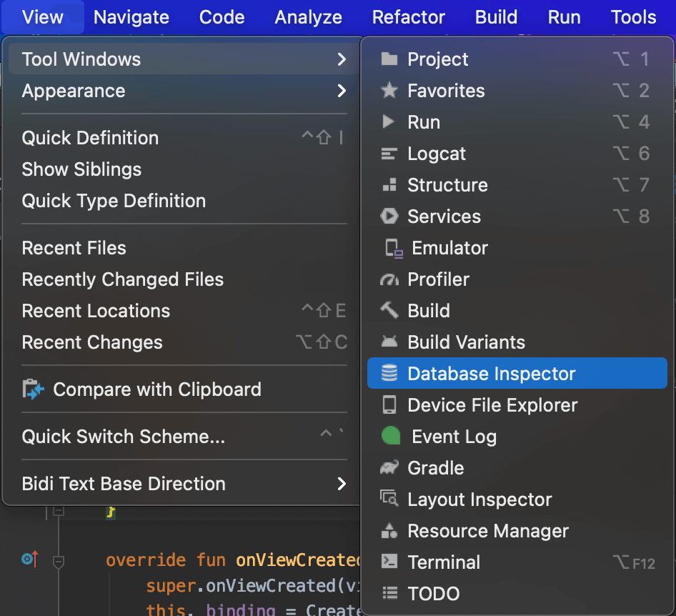
Task: Open Recently Changed Files
Action: [x=184, y=279]
